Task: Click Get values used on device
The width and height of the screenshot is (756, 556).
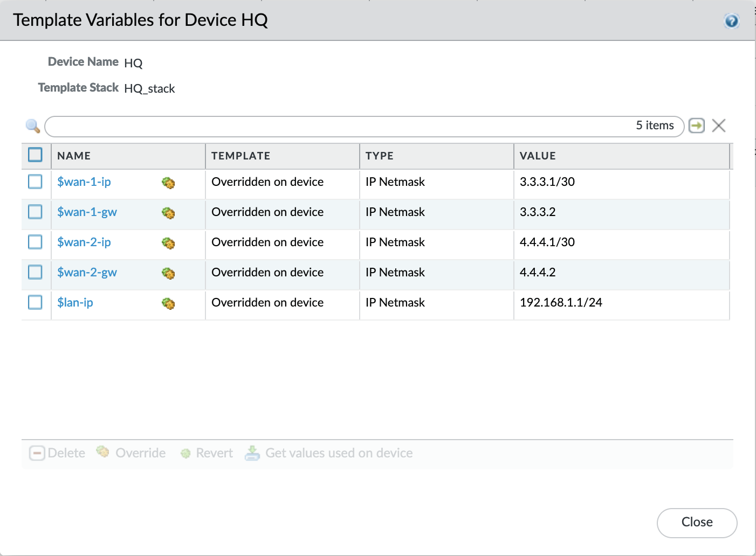Action: [x=329, y=453]
